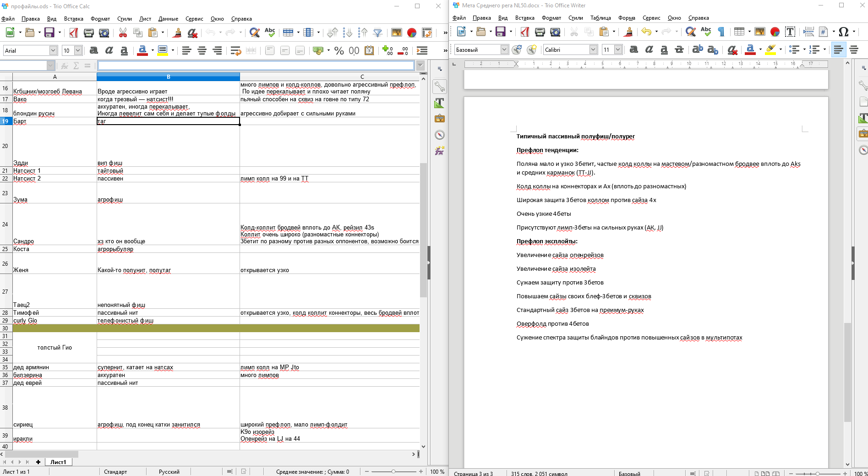Open background color dropdown arrow in Calc

[173, 50]
